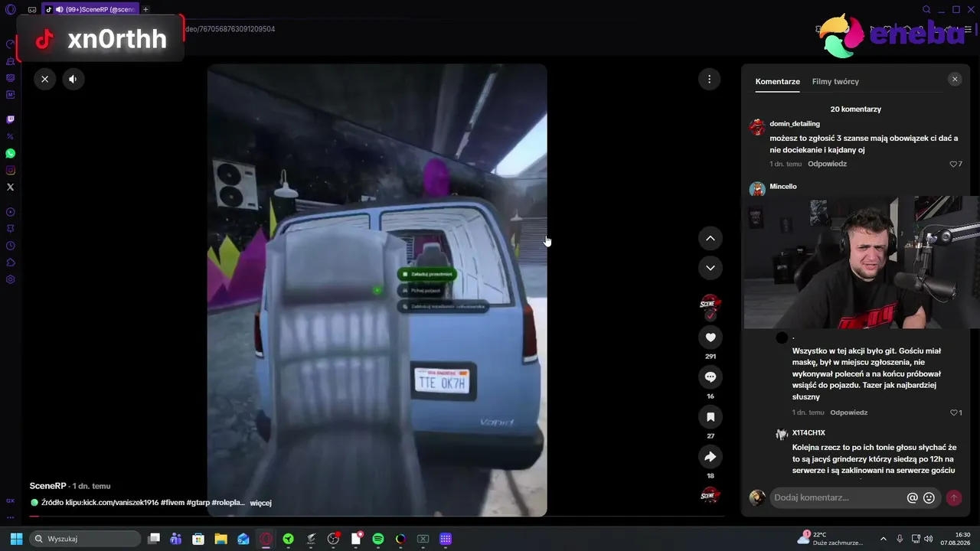Send the comment with the red arrow button
Viewport: 980px width, 551px height.
(x=954, y=497)
